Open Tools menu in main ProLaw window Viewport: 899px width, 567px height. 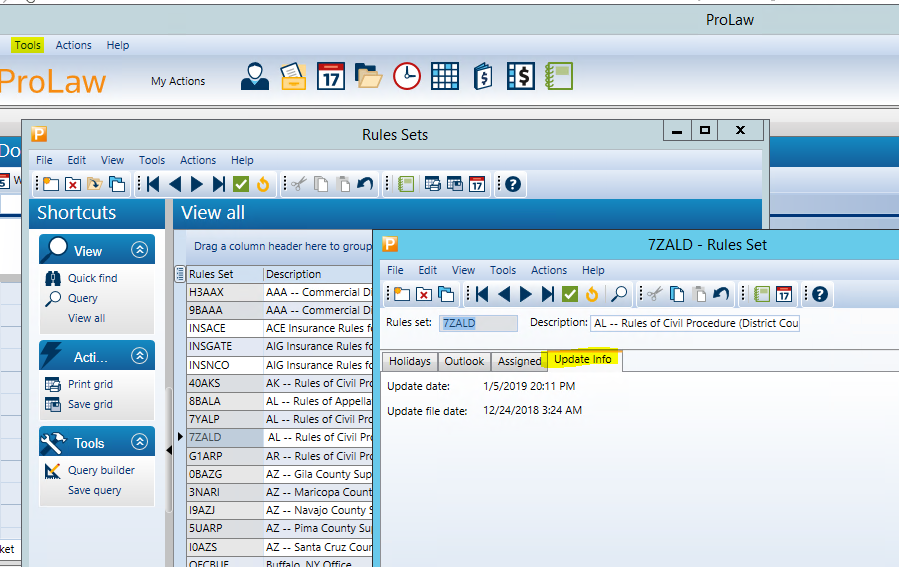[x=28, y=45]
